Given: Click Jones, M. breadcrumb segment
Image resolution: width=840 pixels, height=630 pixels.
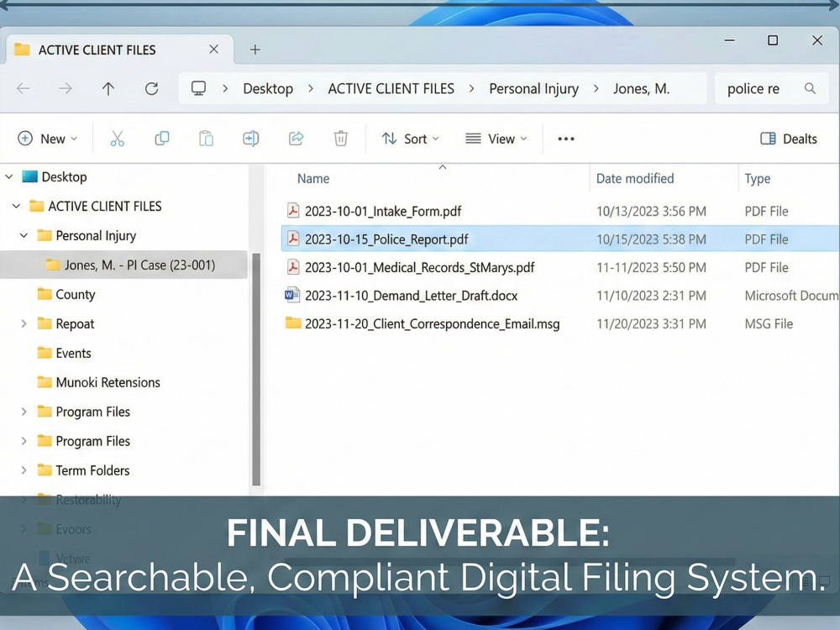Looking at the screenshot, I should [641, 88].
